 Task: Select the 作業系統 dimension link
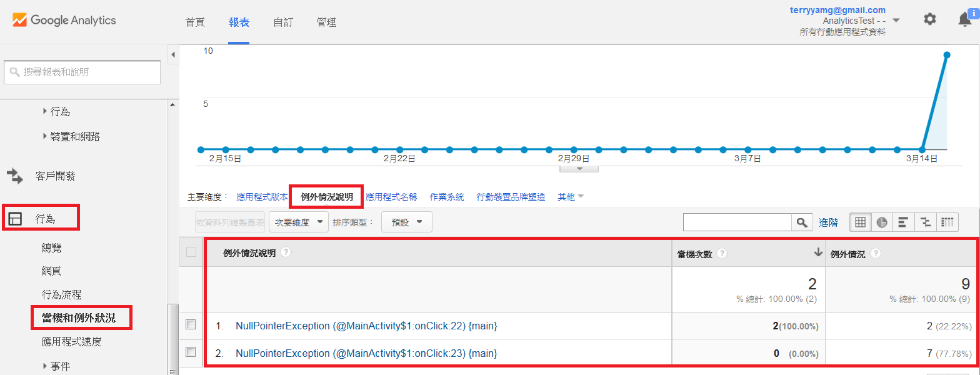pyautogui.click(x=447, y=197)
